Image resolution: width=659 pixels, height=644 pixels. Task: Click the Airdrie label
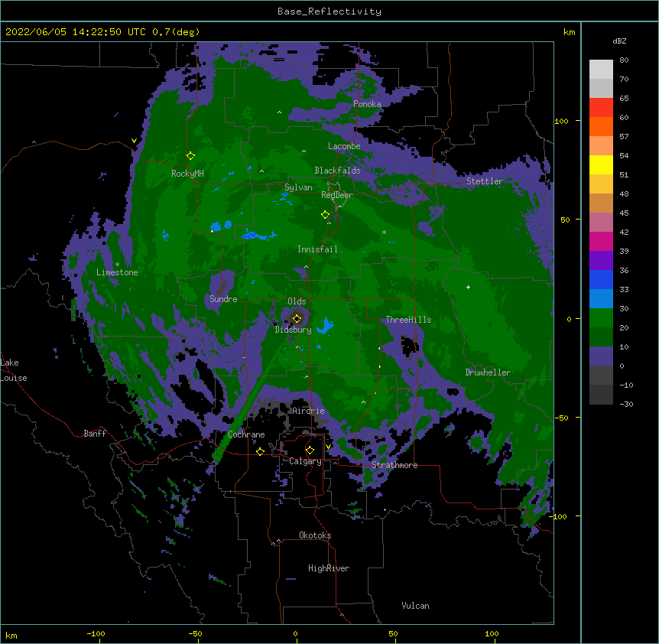click(309, 411)
